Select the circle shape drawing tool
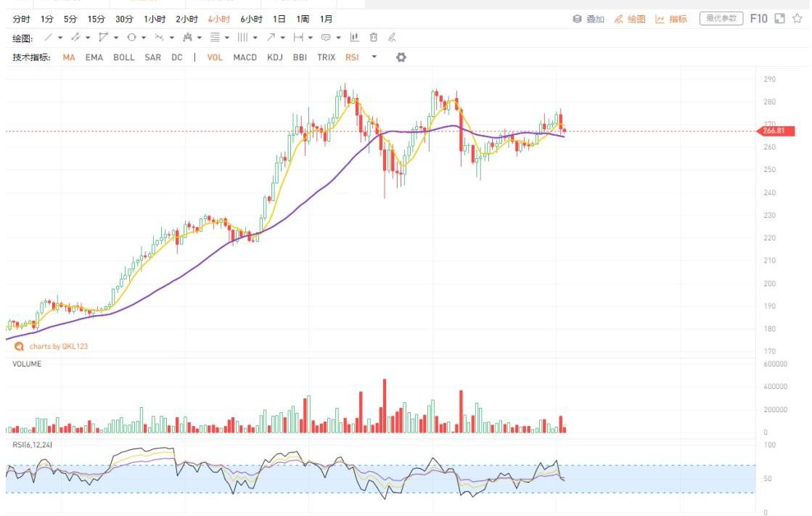 click(x=131, y=38)
